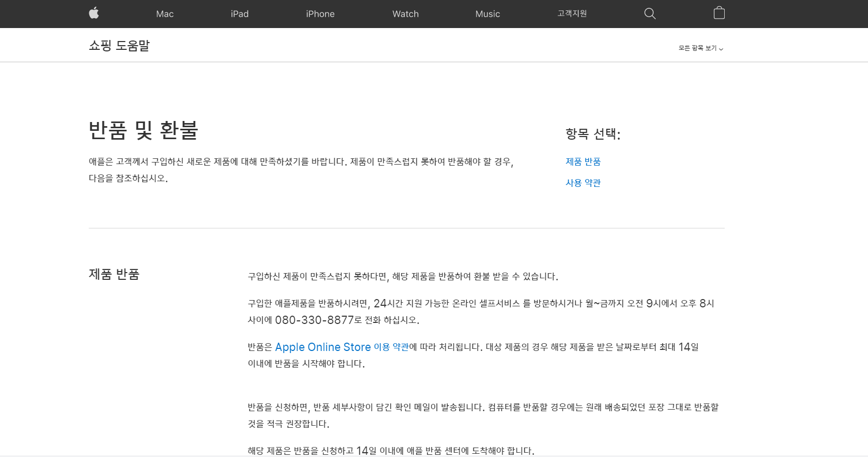
Task: Click the 제품 반품 section heading
Action: (114, 274)
